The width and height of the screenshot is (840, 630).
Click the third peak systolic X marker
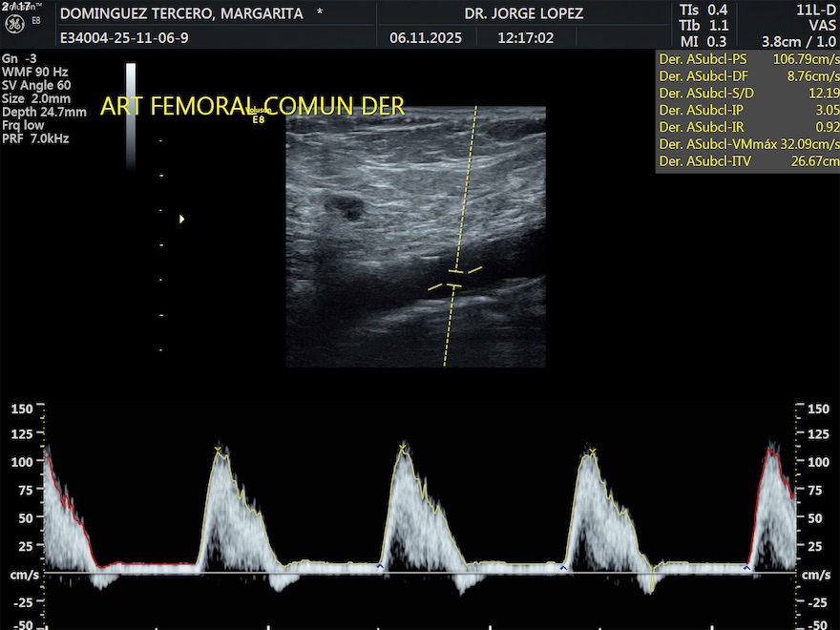pos(593,451)
